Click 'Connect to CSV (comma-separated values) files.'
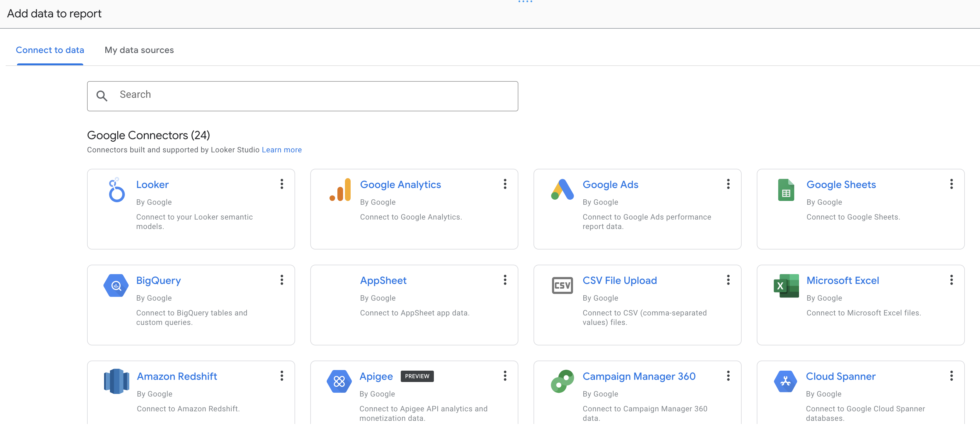 [645, 317]
